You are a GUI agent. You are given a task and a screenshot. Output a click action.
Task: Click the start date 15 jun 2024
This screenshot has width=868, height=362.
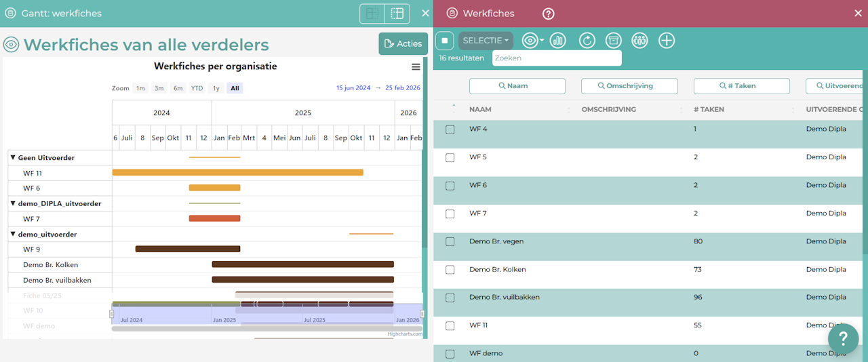tap(353, 88)
